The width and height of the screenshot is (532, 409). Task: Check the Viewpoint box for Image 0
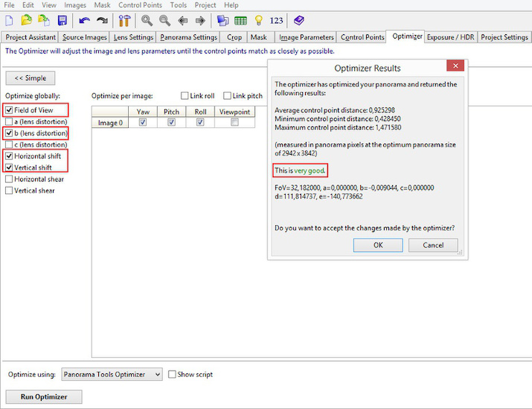[234, 123]
